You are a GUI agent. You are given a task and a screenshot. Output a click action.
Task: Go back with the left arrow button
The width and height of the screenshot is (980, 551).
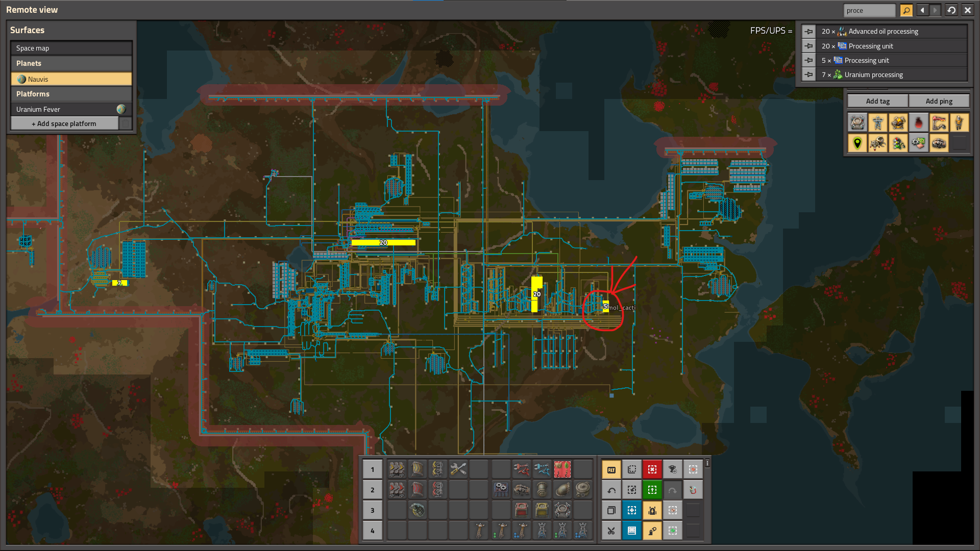[x=922, y=10]
